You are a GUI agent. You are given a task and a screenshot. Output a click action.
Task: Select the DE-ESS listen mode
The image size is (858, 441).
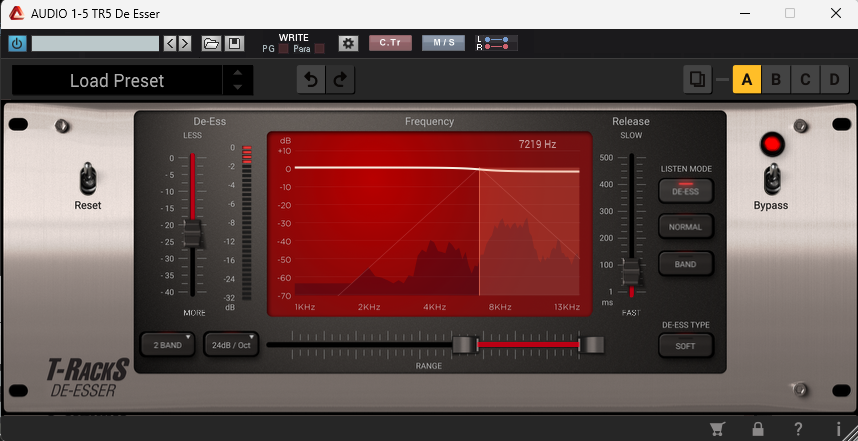pos(686,192)
